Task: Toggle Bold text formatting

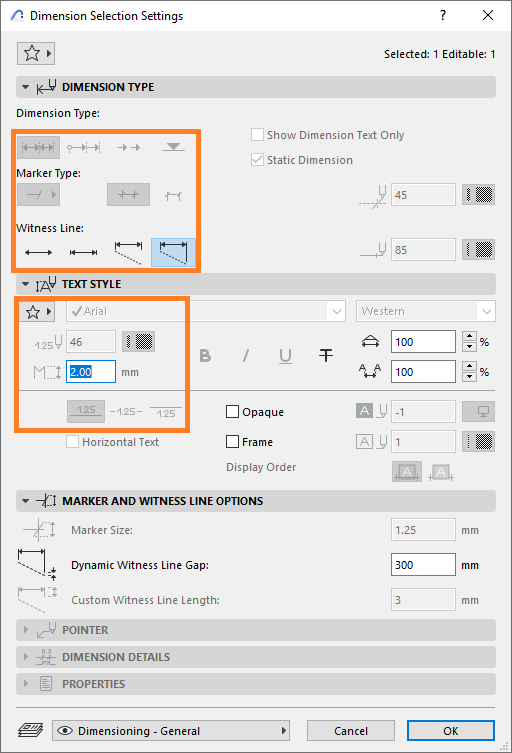Action: 205,356
